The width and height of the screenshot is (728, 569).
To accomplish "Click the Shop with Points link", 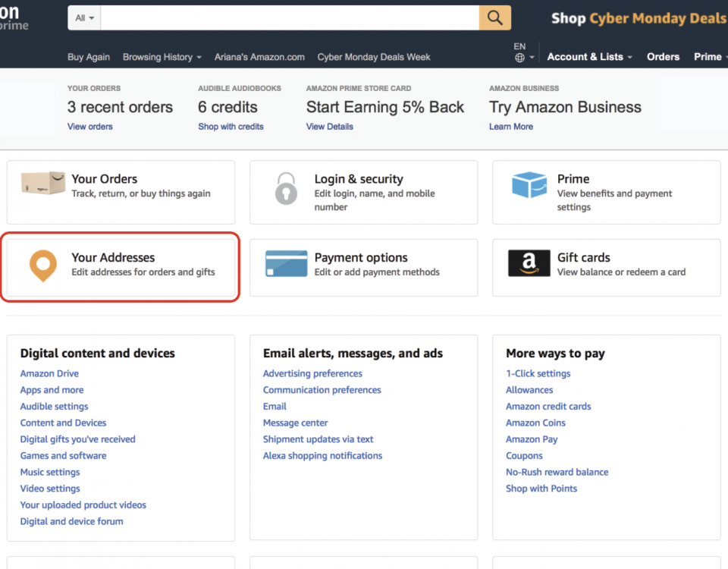I will (x=541, y=488).
